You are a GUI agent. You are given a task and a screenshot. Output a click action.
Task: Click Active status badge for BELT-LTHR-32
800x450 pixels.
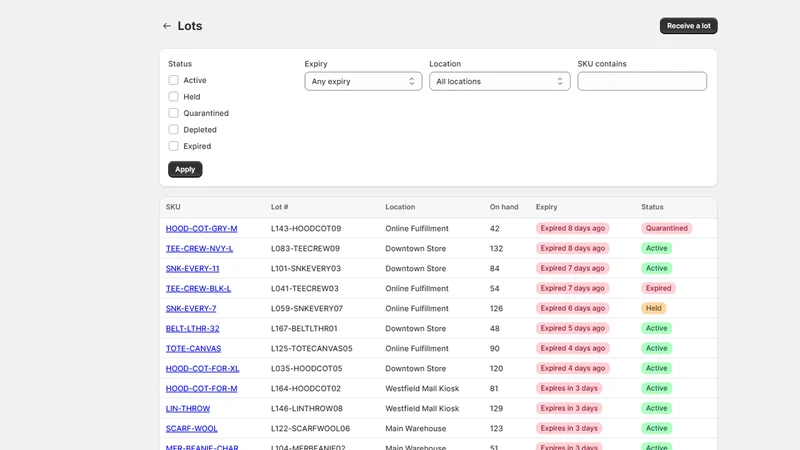657,328
